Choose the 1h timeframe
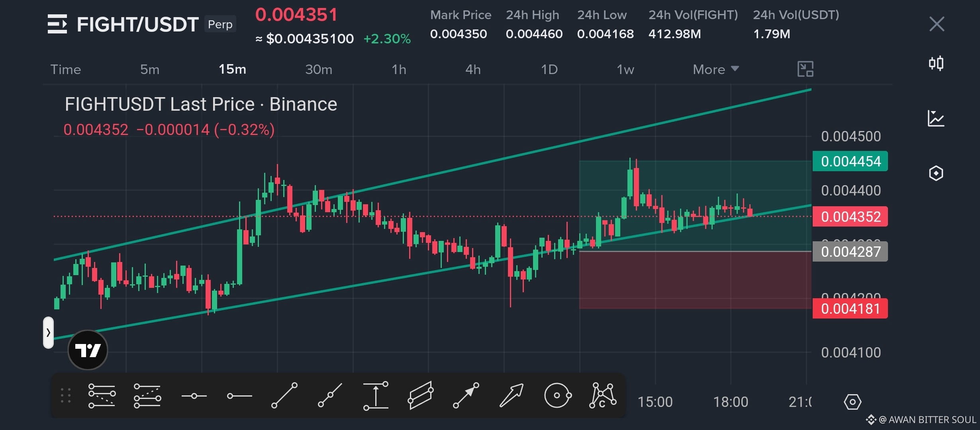 tap(399, 69)
